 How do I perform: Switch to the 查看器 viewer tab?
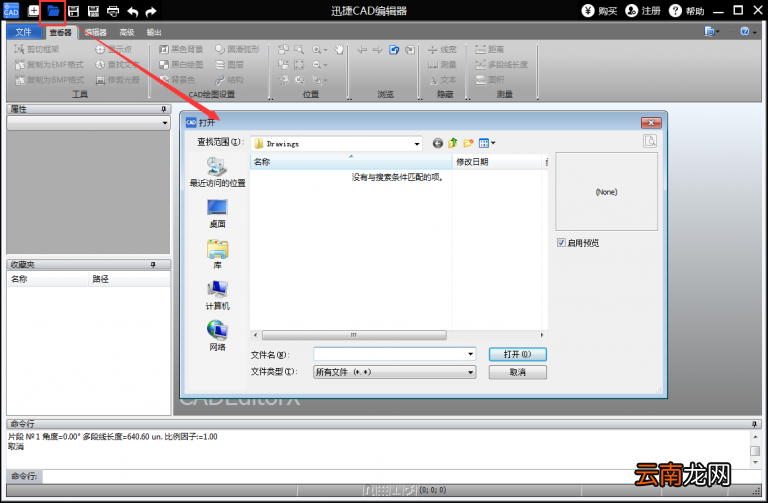(x=60, y=32)
